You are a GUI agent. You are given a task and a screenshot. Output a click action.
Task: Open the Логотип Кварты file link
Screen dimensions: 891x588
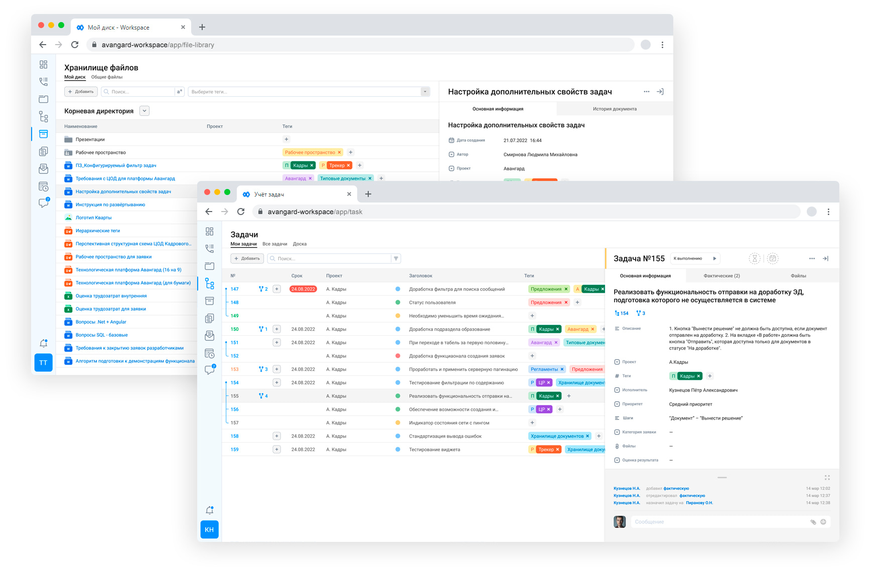point(93,218)
